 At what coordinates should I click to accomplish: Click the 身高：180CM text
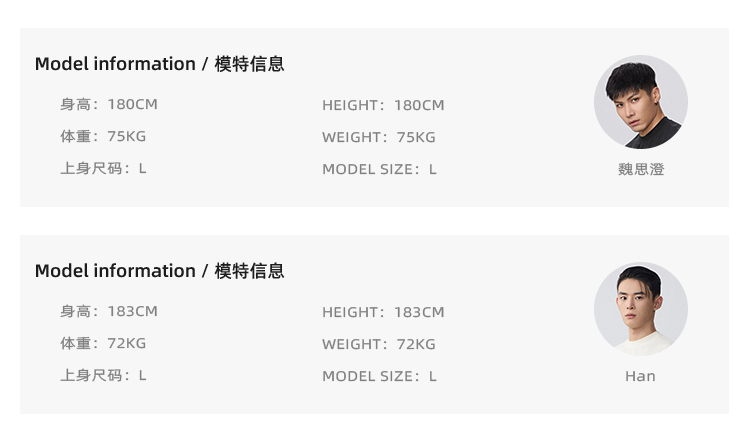pos(109,104)
